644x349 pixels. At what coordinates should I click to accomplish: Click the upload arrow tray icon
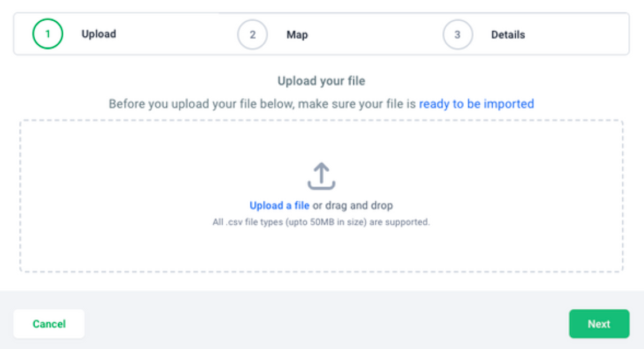[321, 176]
